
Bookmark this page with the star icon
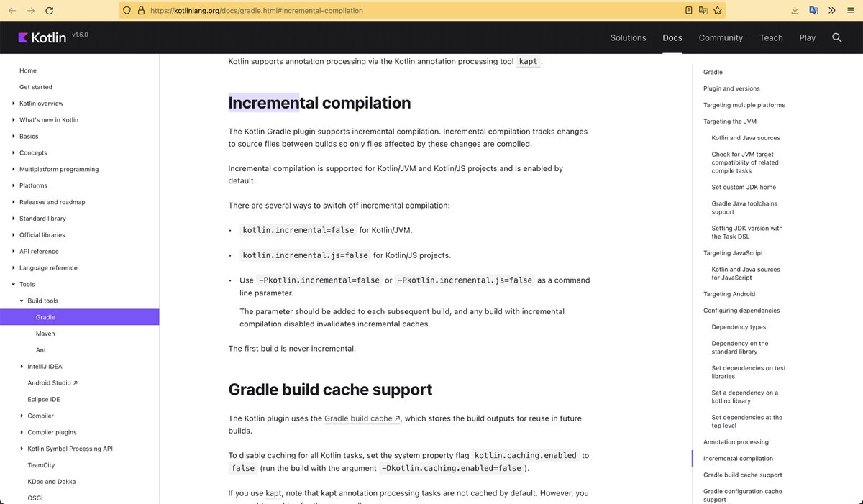(717, 11)
